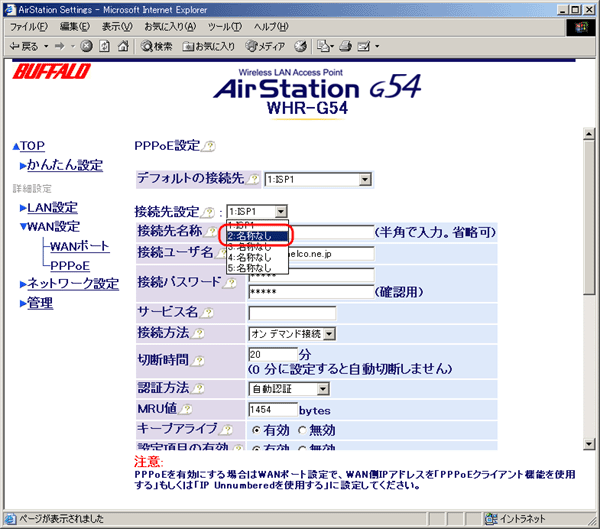This screenshot has width=600, height=529.
Task: Open help icon beside デフォルトの接続先
Action: [253, 179]
